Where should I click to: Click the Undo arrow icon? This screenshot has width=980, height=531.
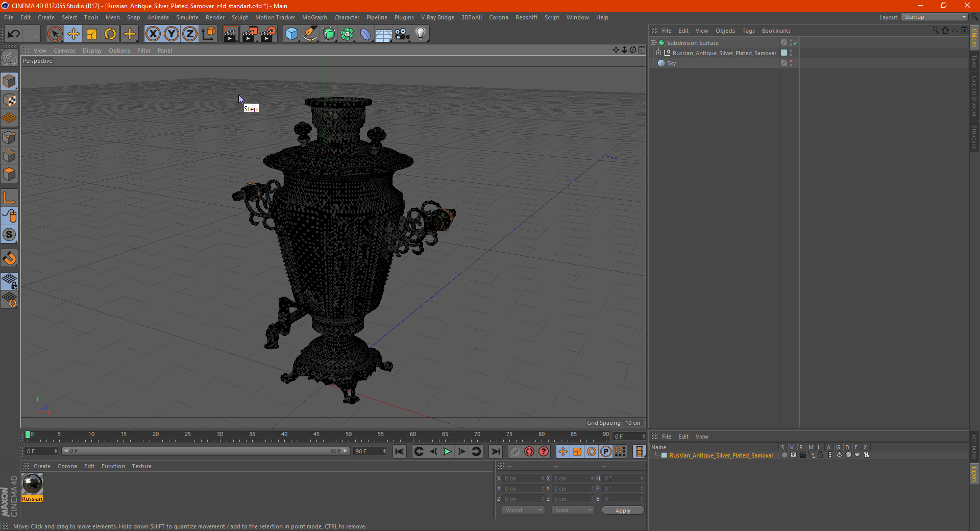(x=13, y=34)
